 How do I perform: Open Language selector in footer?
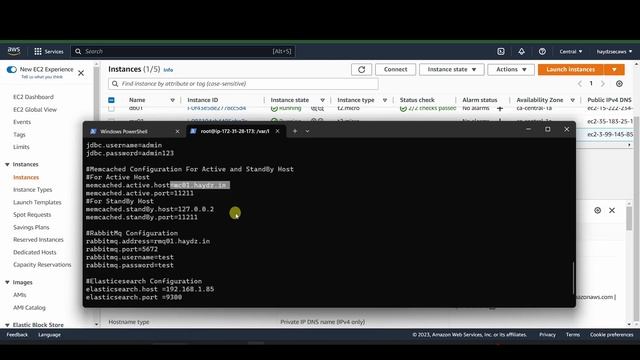pos(49,335)
